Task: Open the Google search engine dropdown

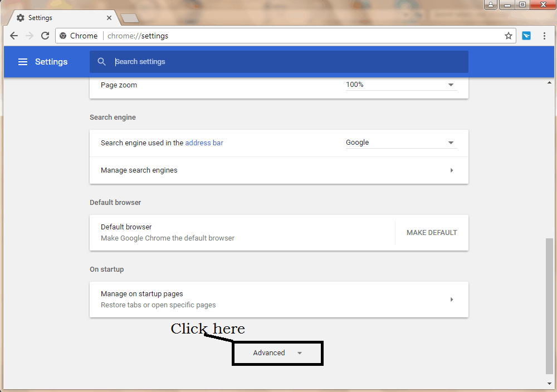Action: pyautogui.click(x=402, y=143)
